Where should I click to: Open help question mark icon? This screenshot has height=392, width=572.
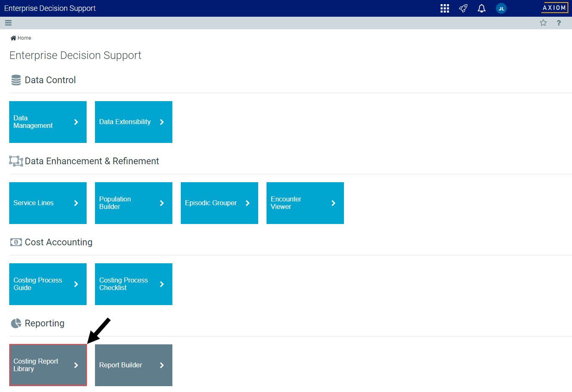coord(559,23)
